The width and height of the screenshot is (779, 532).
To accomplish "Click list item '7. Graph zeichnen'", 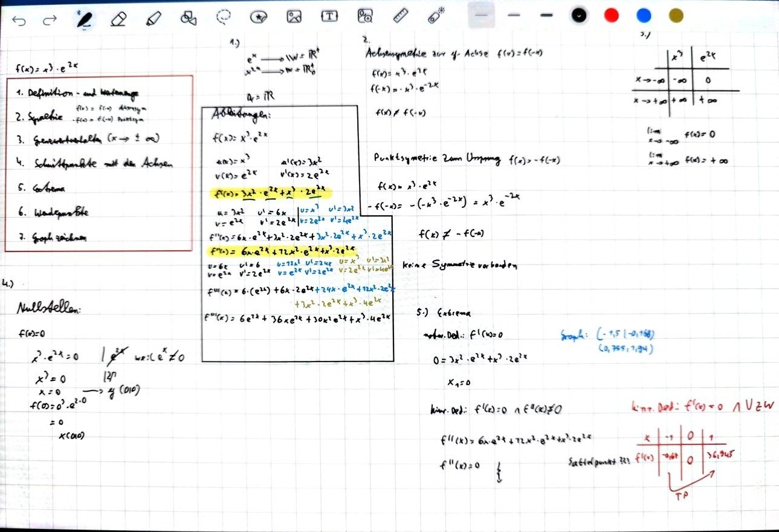I will [x=52, y=238].
